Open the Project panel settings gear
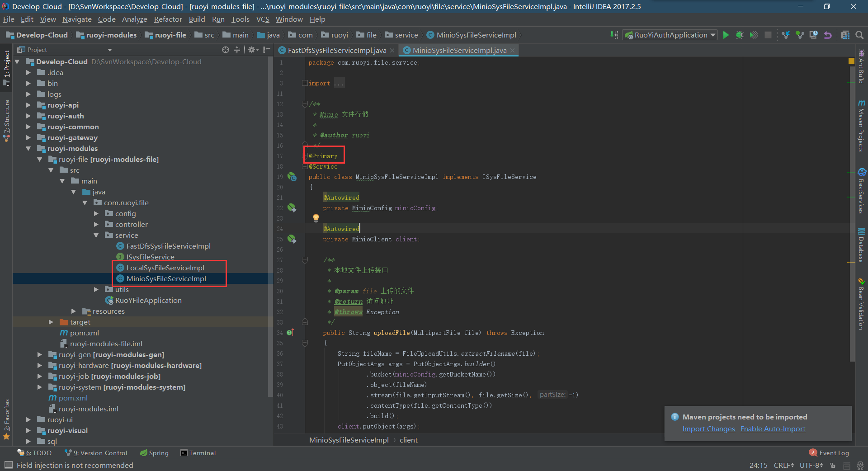 click(x=252, y=50)
